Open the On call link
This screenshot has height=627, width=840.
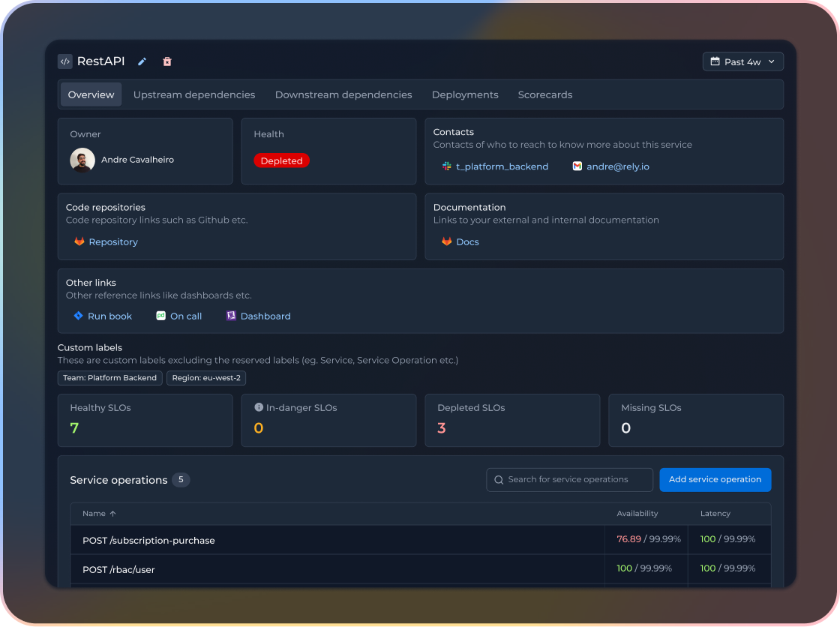tap(186, 316)
